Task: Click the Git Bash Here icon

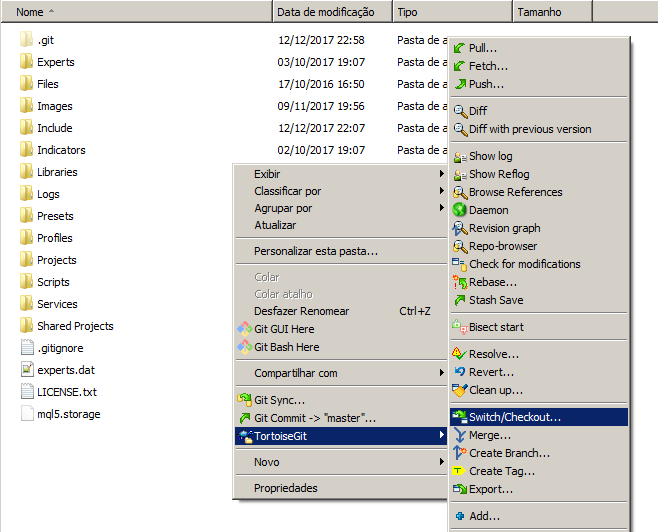Action: pyautogui.click(x=245, y=347)
